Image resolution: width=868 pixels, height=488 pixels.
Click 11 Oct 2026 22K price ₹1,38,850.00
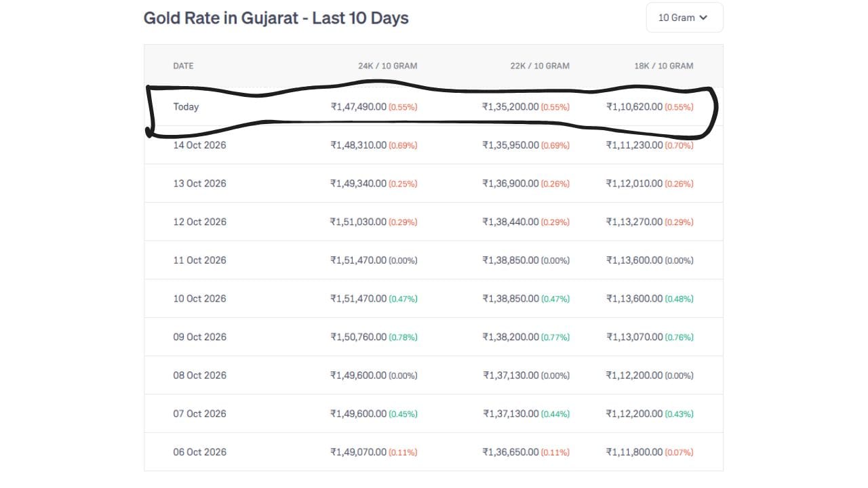511,260
